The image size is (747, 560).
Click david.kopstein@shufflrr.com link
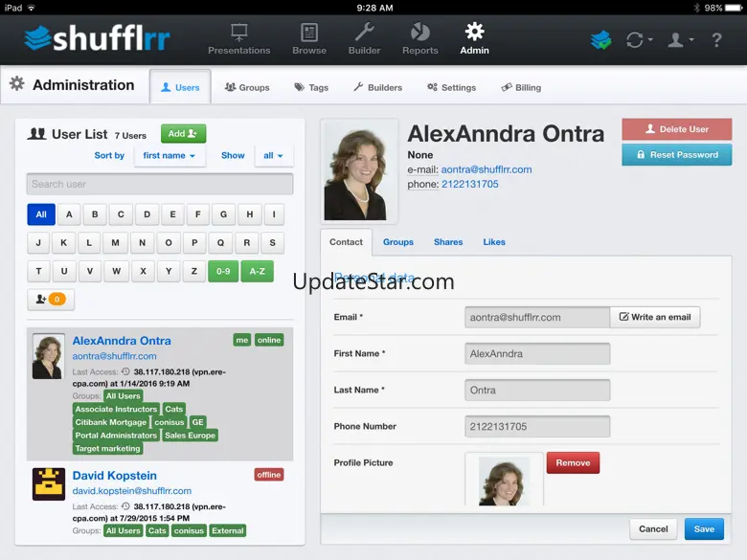click(x=132, y=490)
